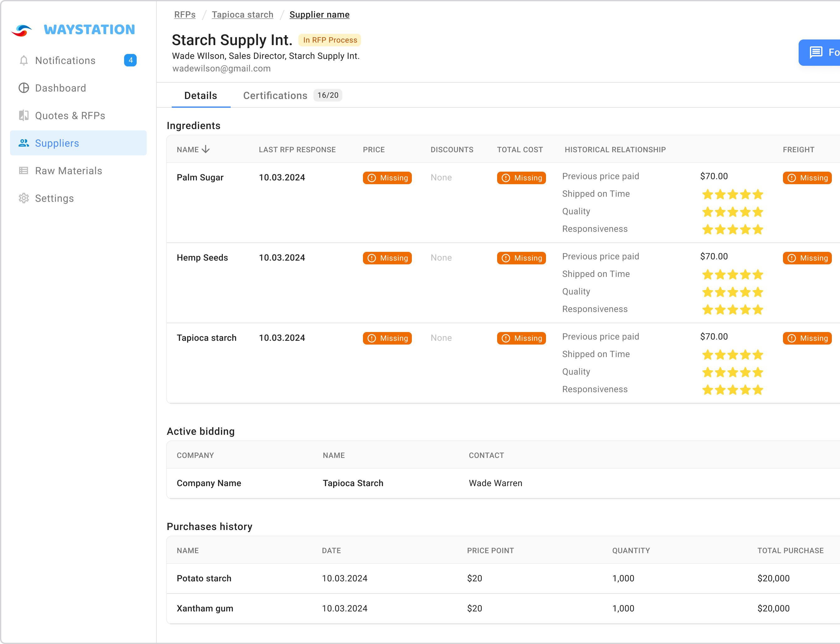Click the Notifications bell icon
840x644 pixels.
(x=24, y=60)
